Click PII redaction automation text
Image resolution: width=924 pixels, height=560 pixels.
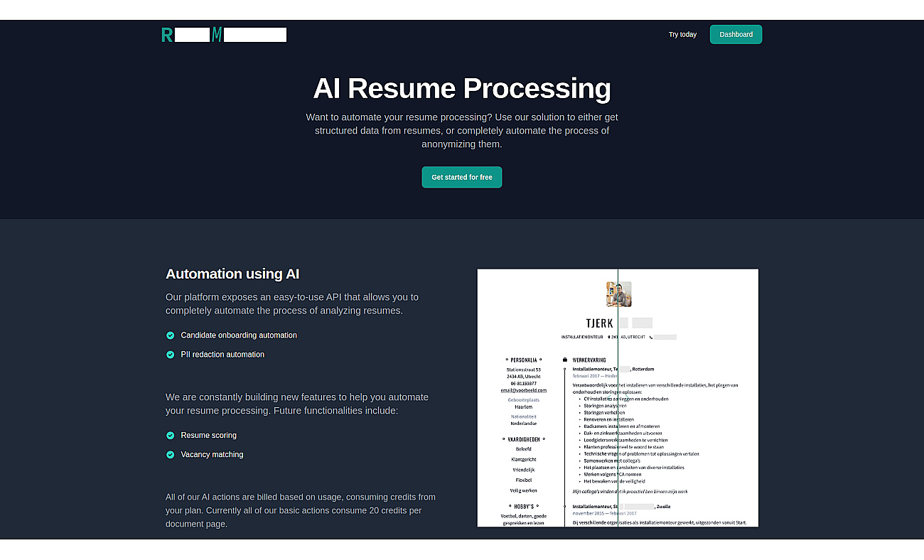pos(222,355)
